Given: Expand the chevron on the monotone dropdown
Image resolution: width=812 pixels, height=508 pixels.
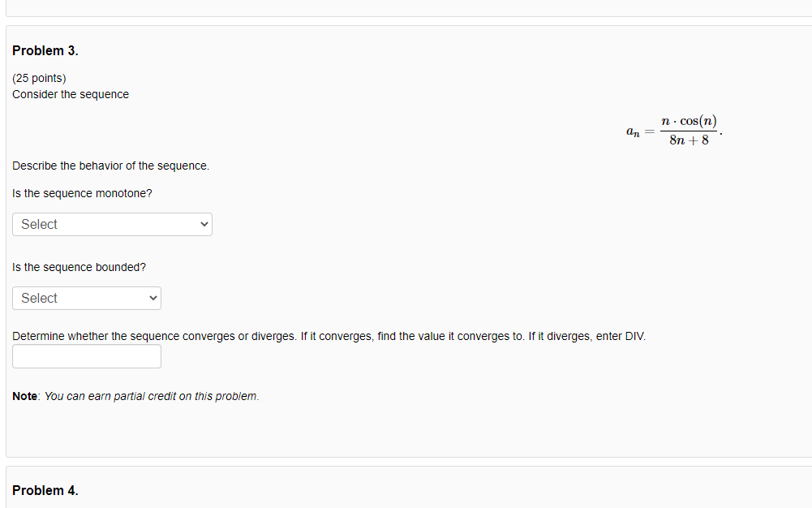Looking at the screenshot, I should (x=203, y=224).
